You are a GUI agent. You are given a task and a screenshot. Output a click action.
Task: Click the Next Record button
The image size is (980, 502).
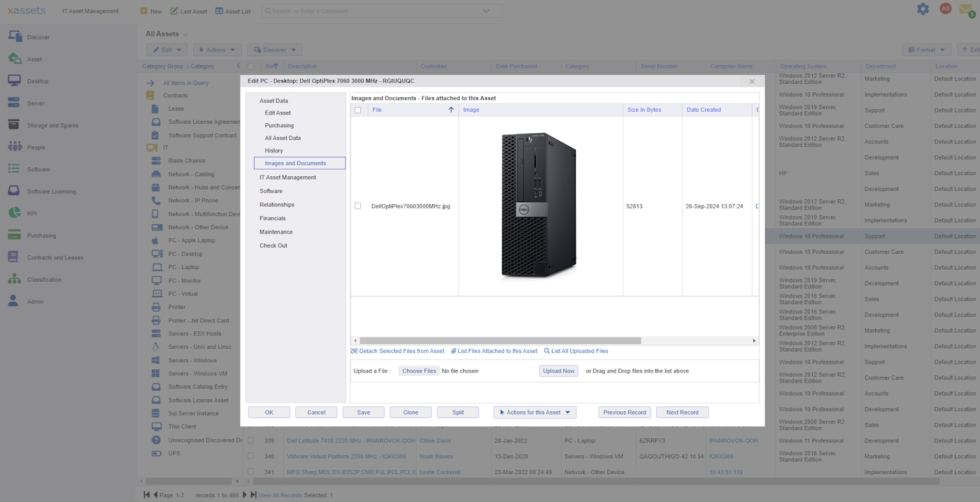pyautogui.click(x=683, y=413)
